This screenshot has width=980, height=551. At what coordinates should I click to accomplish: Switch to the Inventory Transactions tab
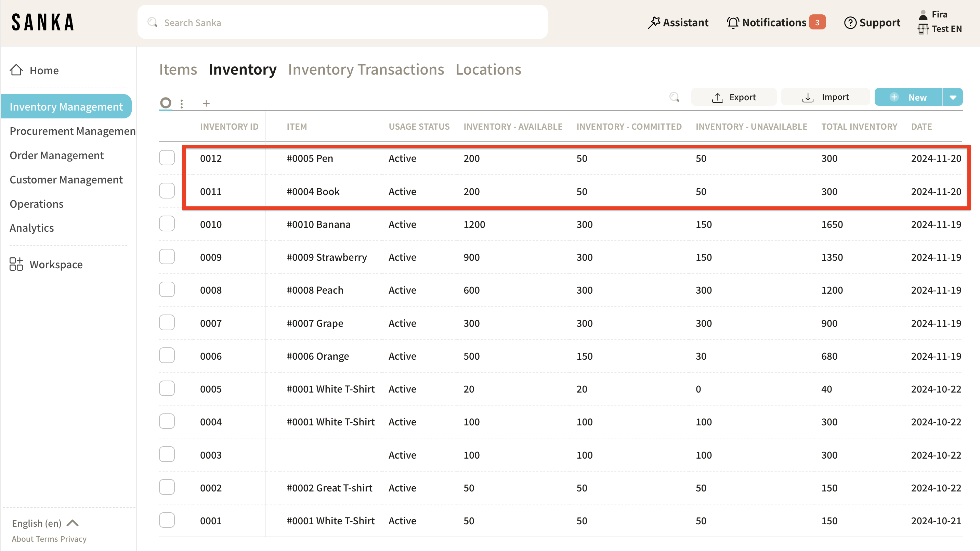tap(366, 69)
